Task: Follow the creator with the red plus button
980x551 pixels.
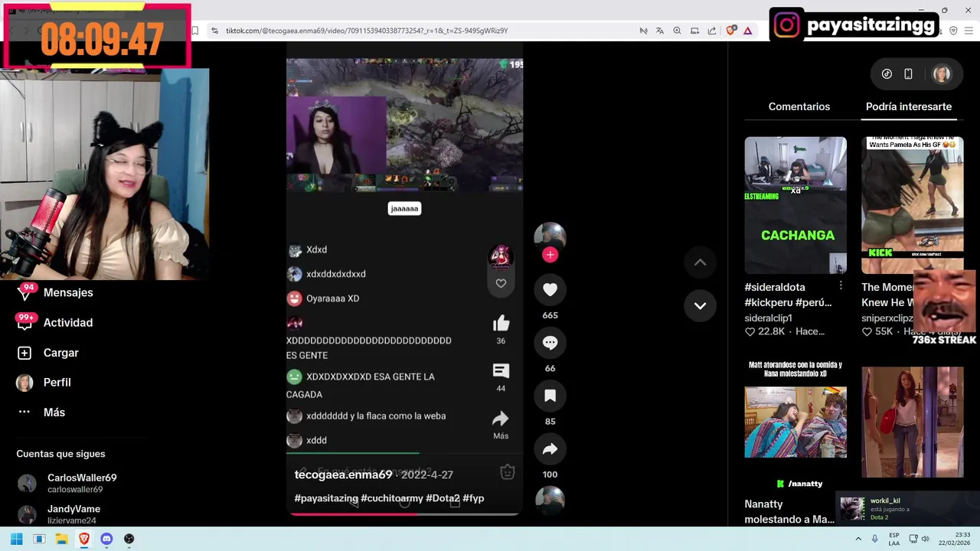Action: click(550, 255)
